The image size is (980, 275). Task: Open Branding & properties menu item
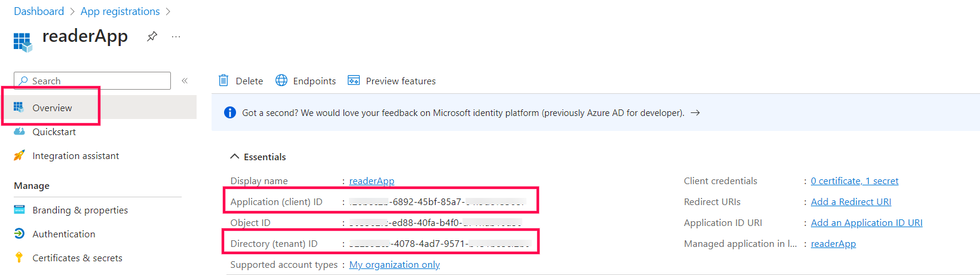pos(80,210)
